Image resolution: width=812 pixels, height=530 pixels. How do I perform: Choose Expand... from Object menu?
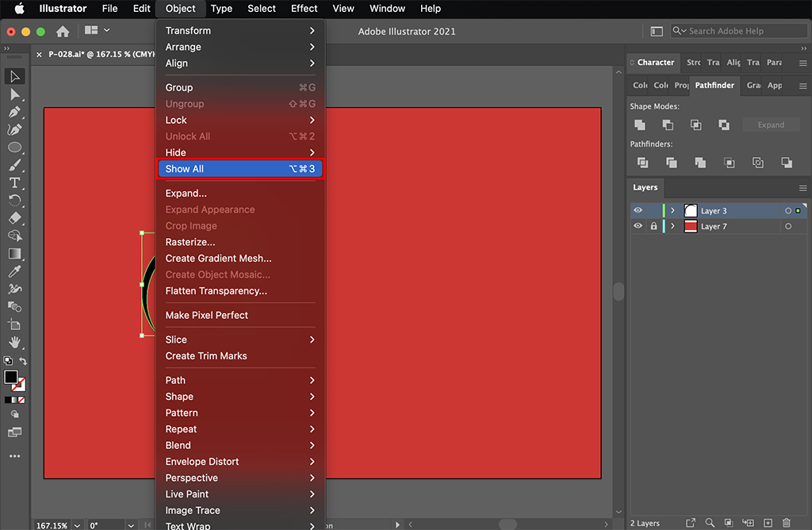pyautogui.click(x=240, y=194)
